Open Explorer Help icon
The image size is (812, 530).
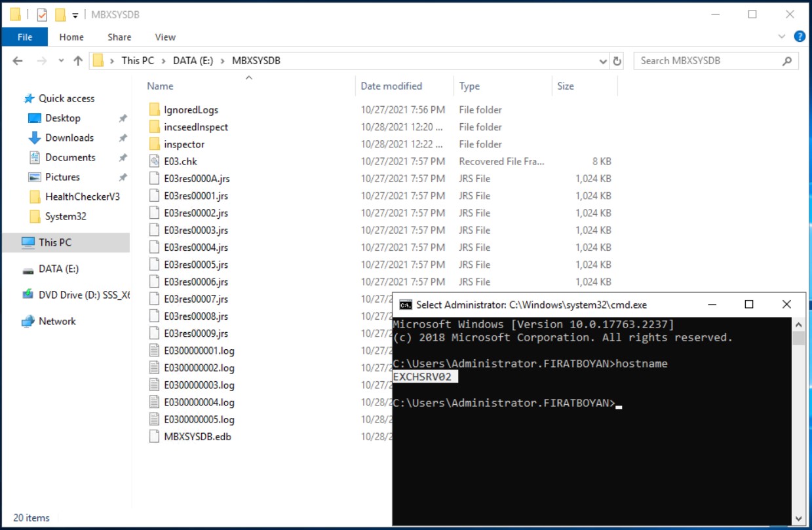click(800, 37)
